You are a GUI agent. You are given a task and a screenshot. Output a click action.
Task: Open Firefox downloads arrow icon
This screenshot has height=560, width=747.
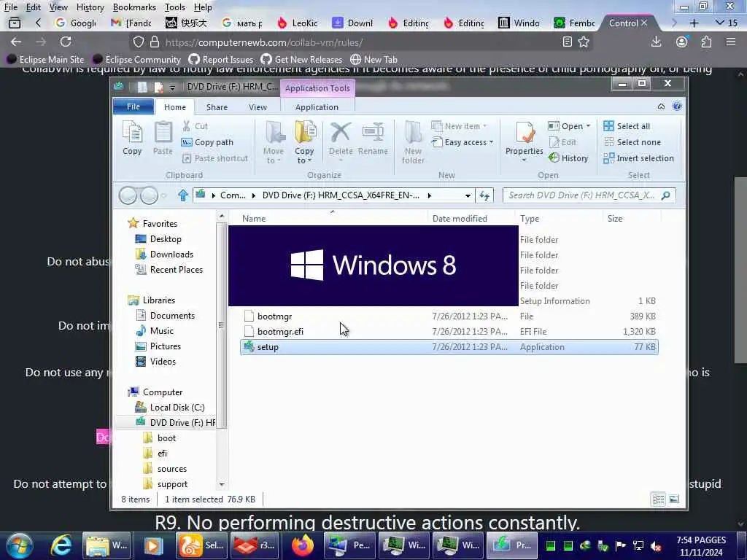point(656,42)
